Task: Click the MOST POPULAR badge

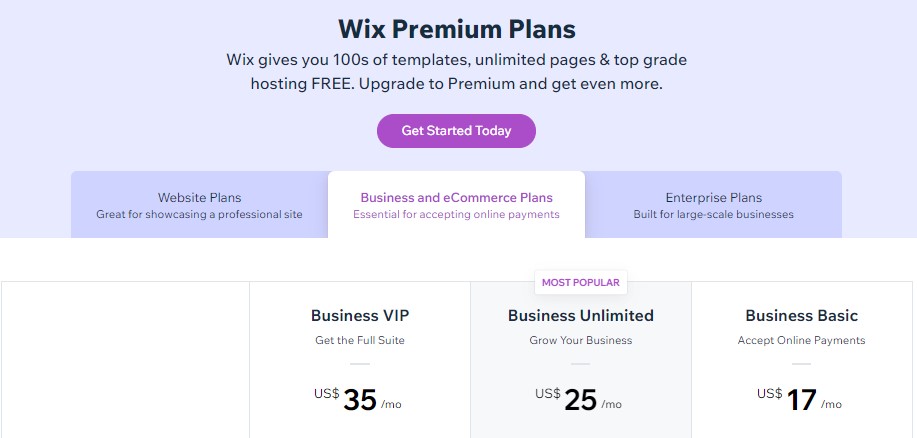Action: [581, 282]
